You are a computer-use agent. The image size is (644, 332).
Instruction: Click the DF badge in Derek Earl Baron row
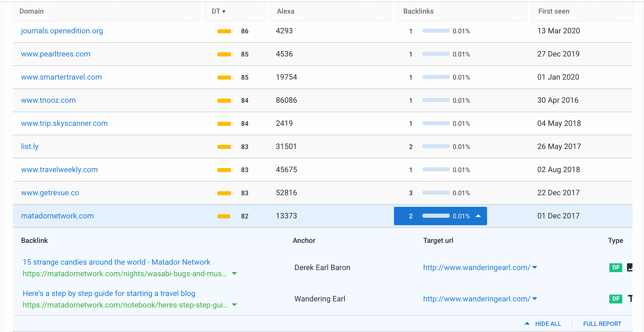(x=615, y=267)
